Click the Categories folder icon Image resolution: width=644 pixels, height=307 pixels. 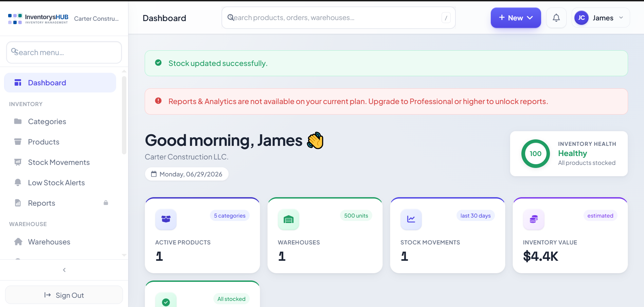(18, 121)
